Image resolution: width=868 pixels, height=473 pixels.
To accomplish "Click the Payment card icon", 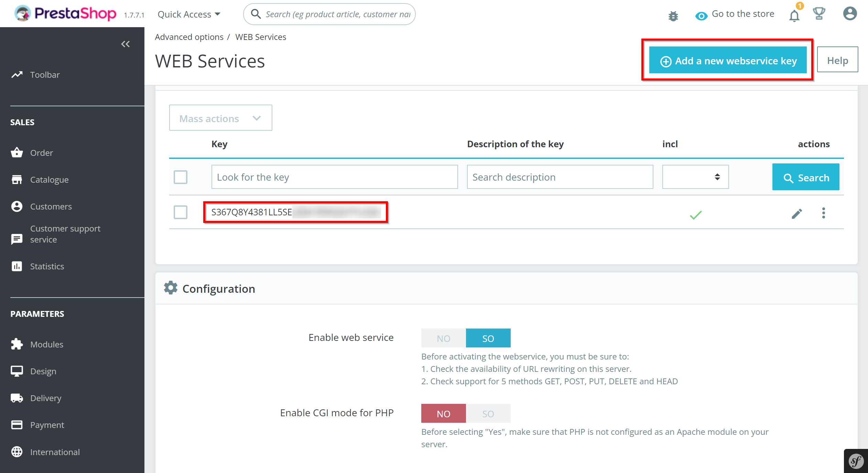I will click(17, 425).
